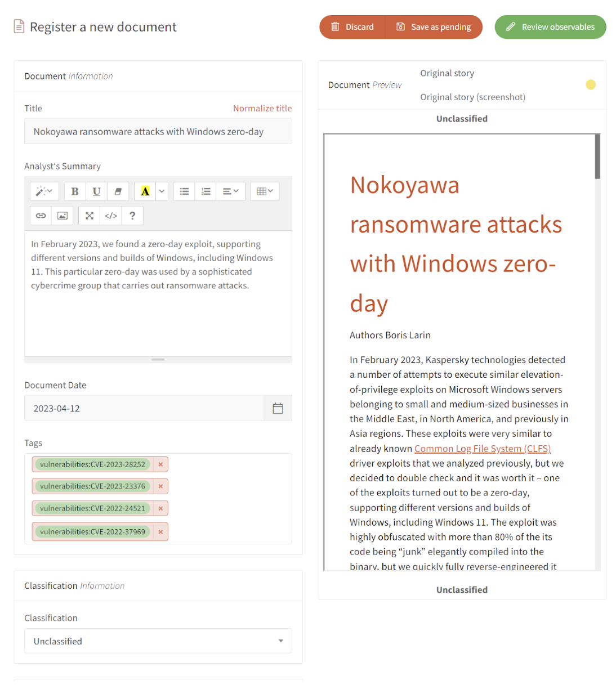The height and width of the screenshot is (689, 616).
Task: Insert a numbered list in the summary
Action: click(205, 191)
